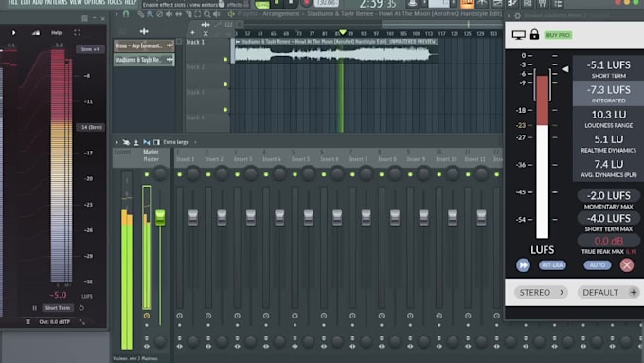This screenshot has width=644, height=363.
Task: Open the PATTERNS menu
Action: pos(56,2)
